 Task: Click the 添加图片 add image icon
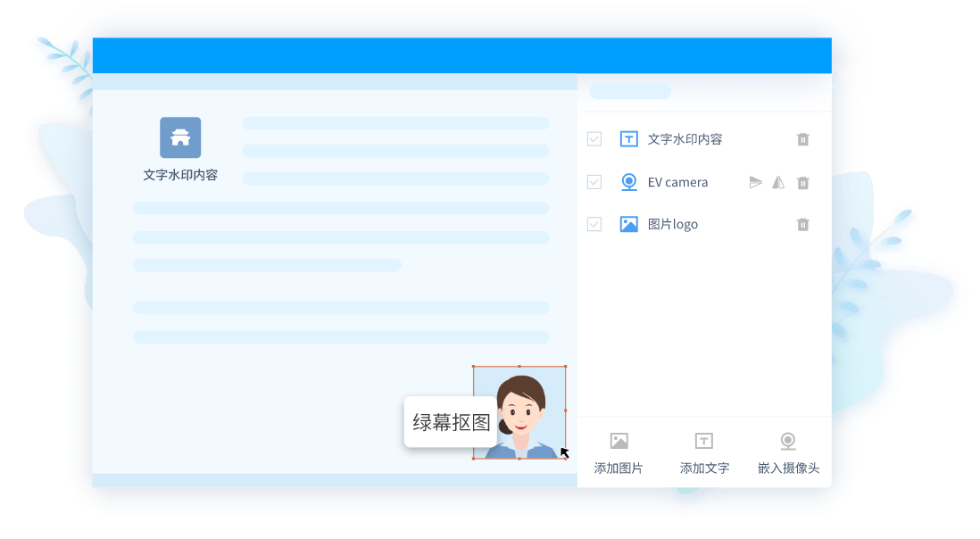pos(619,439)
